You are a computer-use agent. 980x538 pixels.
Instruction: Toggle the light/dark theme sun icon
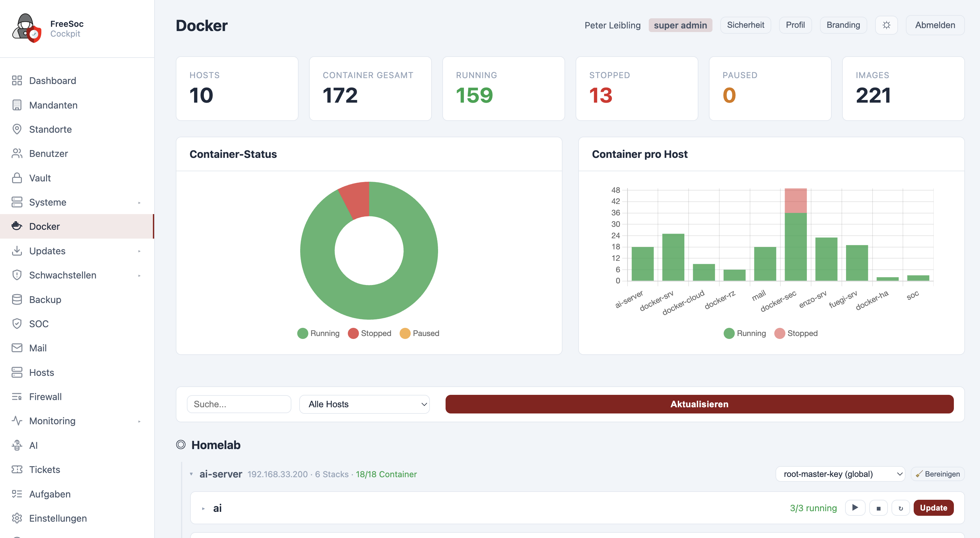point(886,25)
